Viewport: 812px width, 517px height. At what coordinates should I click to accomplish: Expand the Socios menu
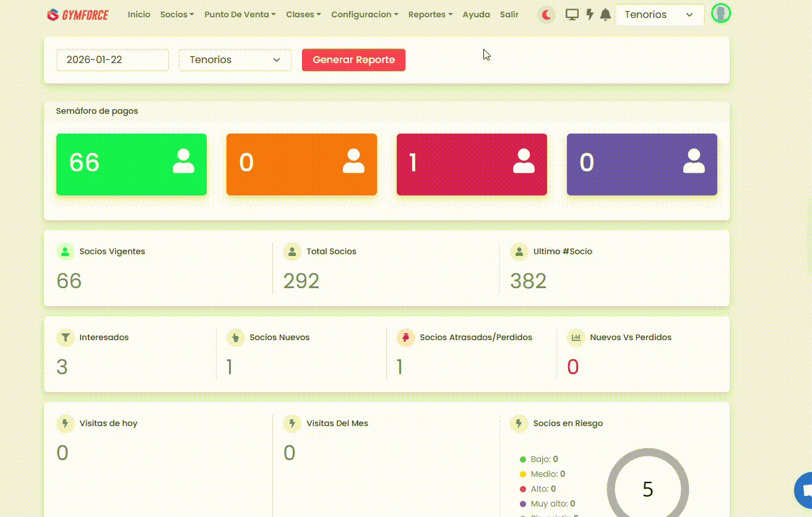click(x=176, y=15)
